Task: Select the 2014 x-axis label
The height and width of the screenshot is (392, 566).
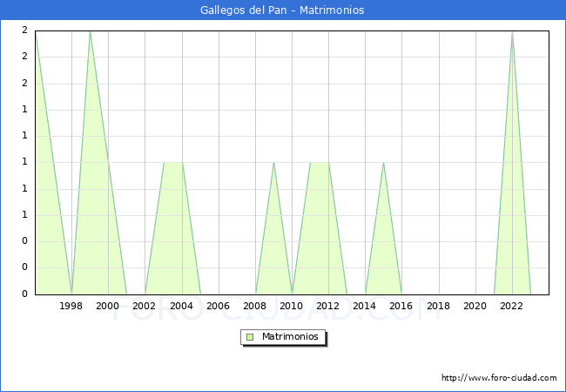Action: [365, 306]
